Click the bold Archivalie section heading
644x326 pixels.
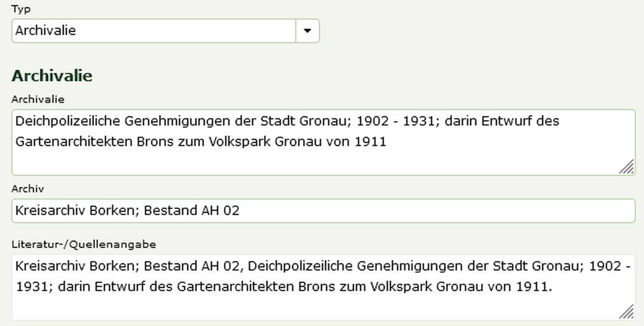click(x=52, y=75)
